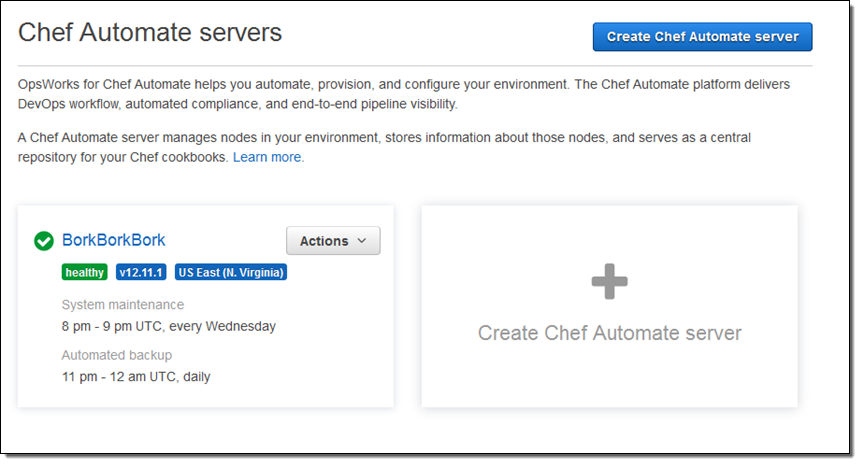Click the green healthy status badge
Screen dimensions: 860x464
point(84,272)
